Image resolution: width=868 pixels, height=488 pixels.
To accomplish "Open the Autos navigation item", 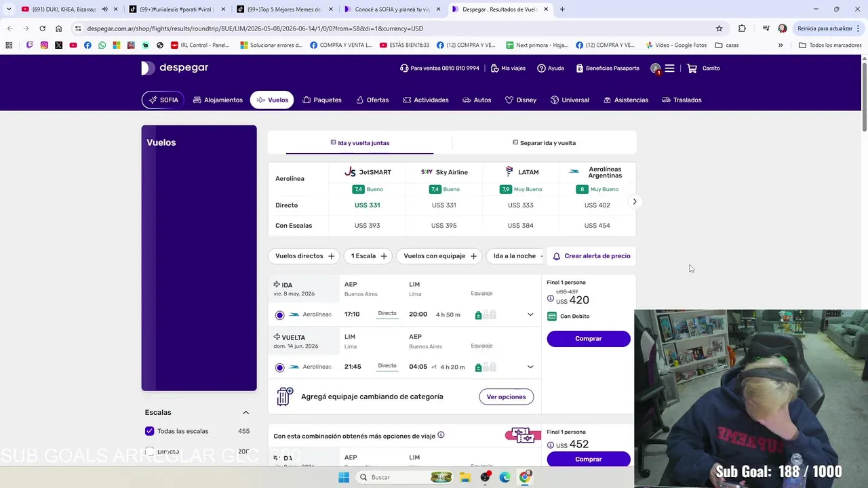I will [x=477, y=100].
